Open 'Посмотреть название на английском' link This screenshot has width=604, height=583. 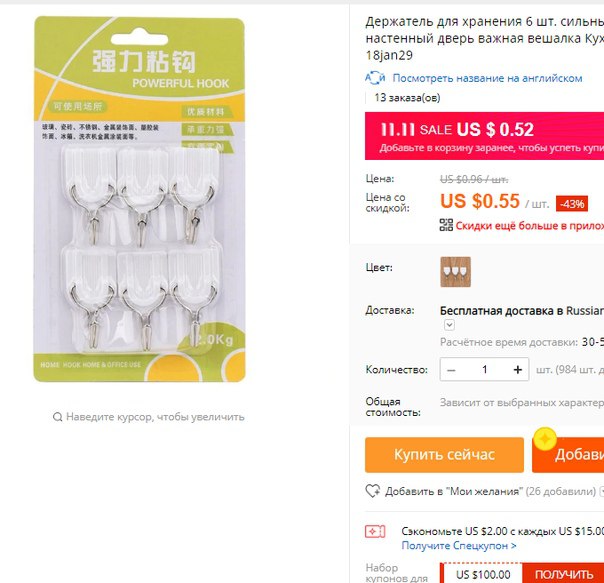pos(487,78)
